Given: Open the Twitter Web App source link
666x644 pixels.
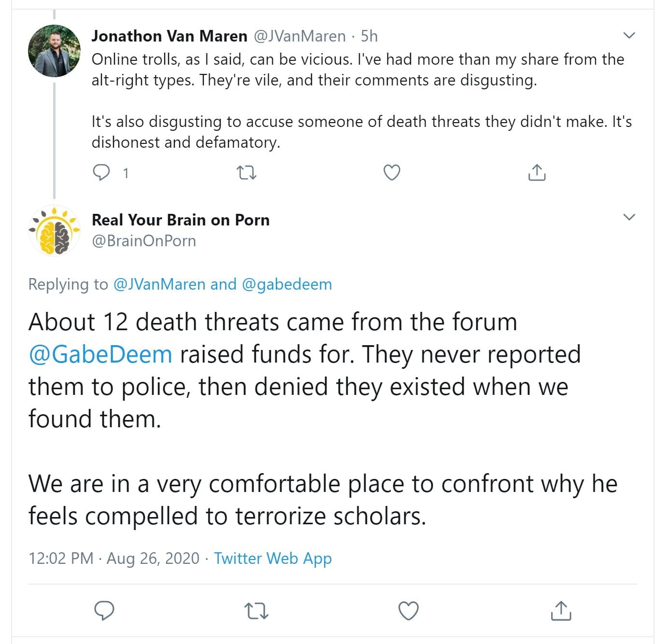Looking at the screenshot, I should click(x=273, y=558).
